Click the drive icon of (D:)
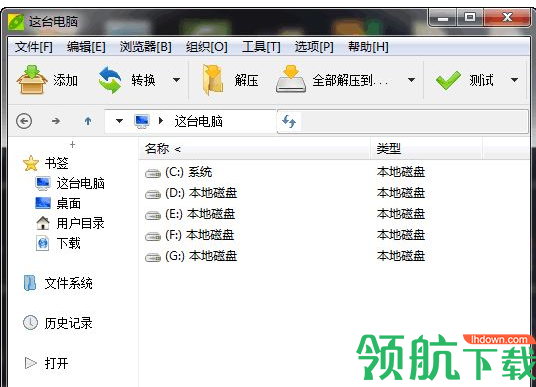 pos(152,194)
